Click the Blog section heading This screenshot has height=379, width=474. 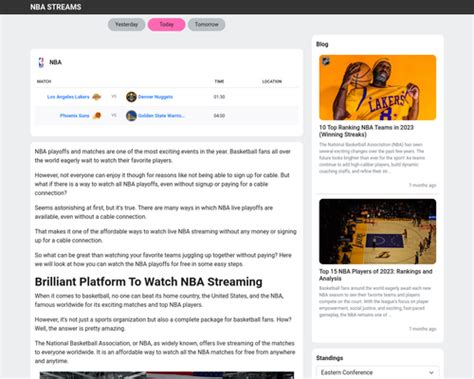[322, 44]
